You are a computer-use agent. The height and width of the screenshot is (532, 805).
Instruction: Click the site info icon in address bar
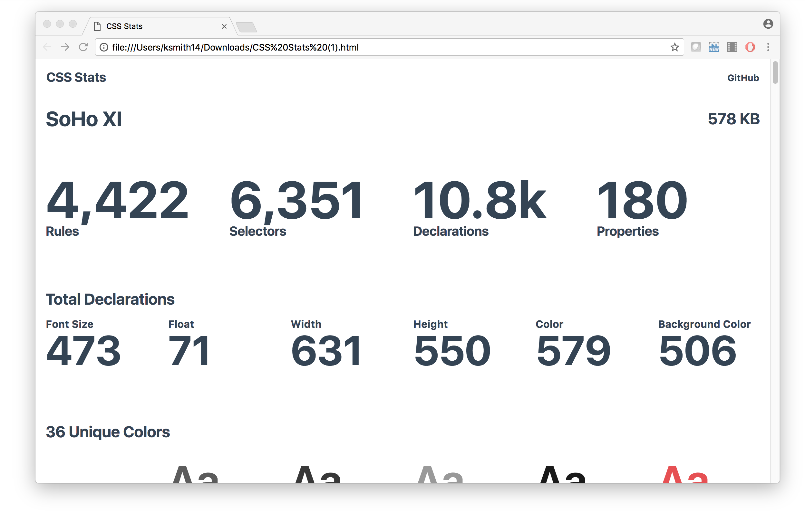pos(104,47)
